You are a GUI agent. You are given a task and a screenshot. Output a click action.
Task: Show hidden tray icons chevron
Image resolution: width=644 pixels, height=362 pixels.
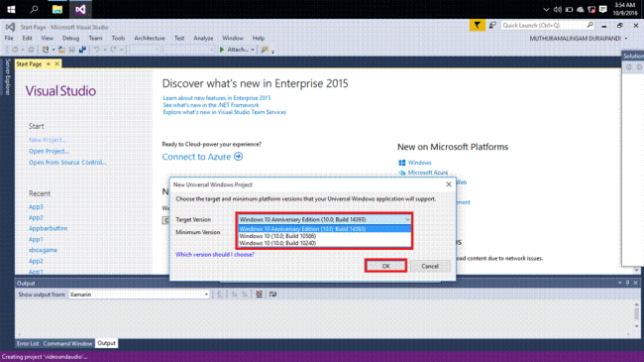(546, 9)
